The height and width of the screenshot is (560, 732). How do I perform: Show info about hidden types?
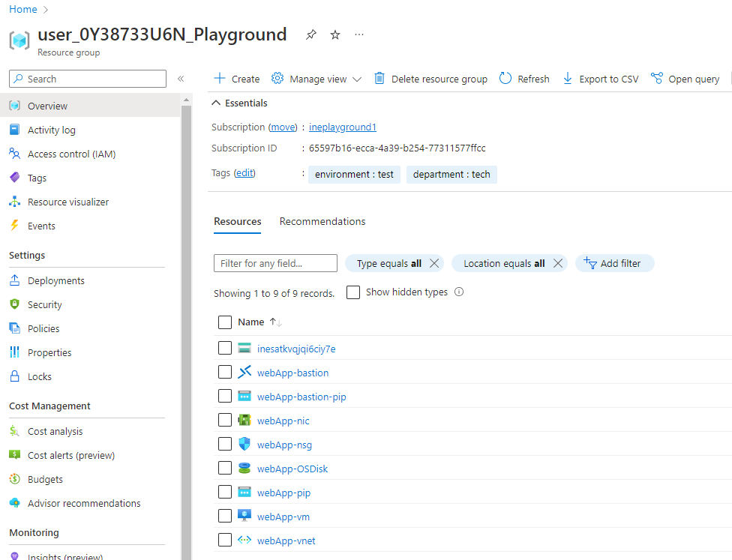pos(459,292)
